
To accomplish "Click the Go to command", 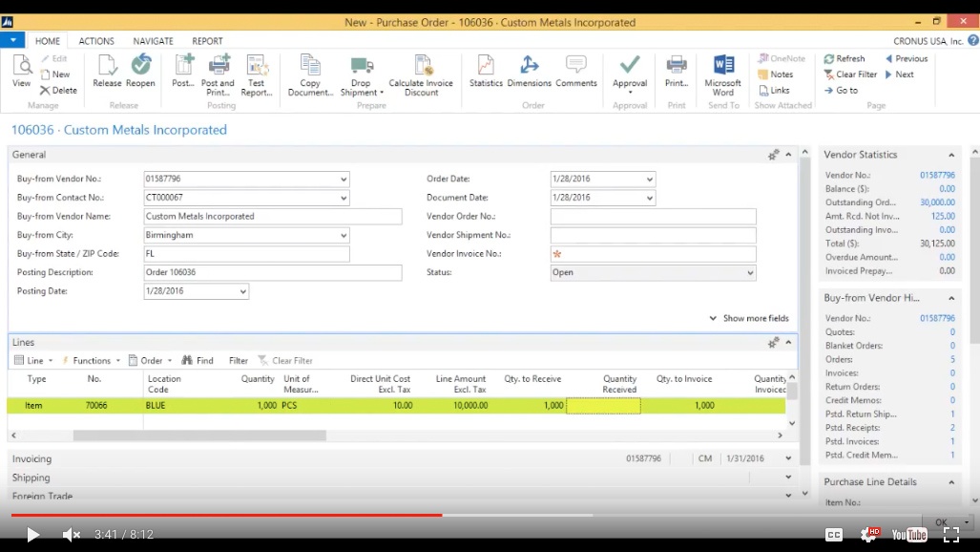I will [x=842, y=90].
